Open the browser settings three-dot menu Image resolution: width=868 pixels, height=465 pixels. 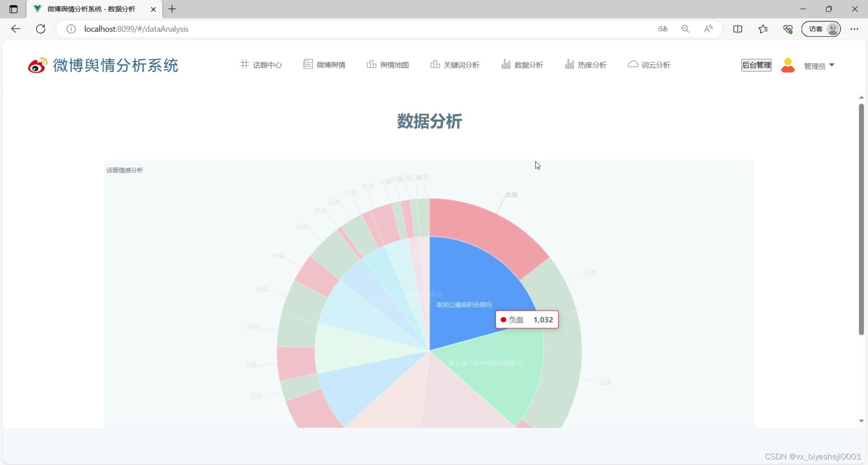point(856,29)
